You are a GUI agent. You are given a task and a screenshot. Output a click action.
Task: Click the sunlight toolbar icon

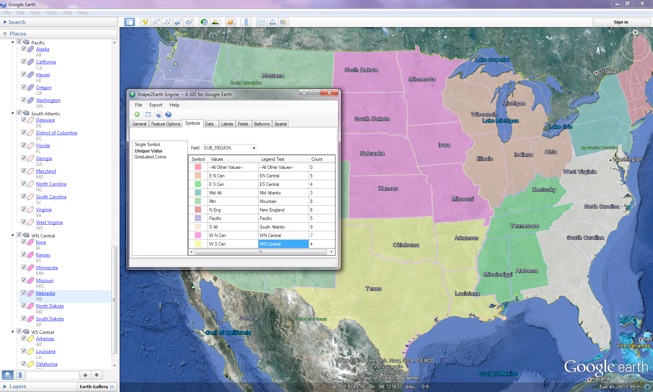click(215, 22)
